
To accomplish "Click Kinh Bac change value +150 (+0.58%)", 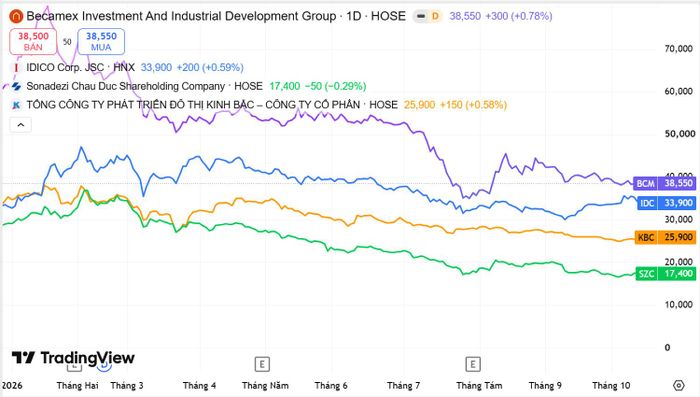I will click(x=473, y=105).
